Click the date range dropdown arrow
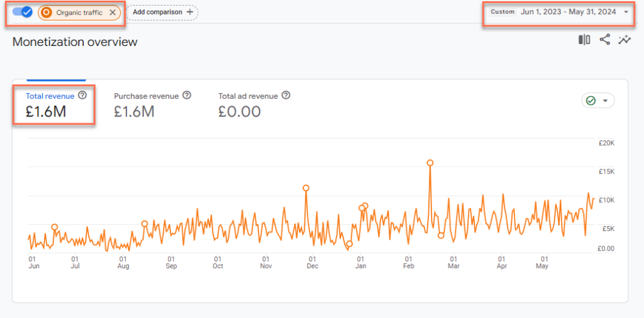This screenshot has height=318, width=644. pos(626,12)
